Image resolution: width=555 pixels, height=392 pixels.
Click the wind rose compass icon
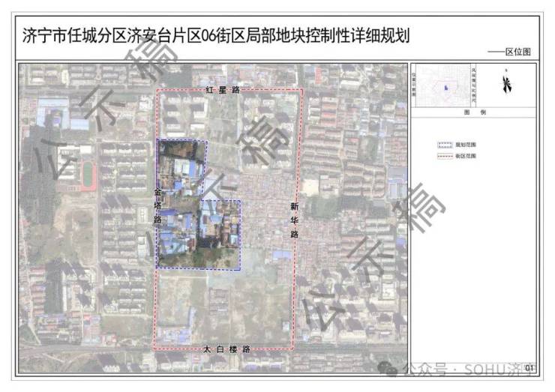click(507, 84)
